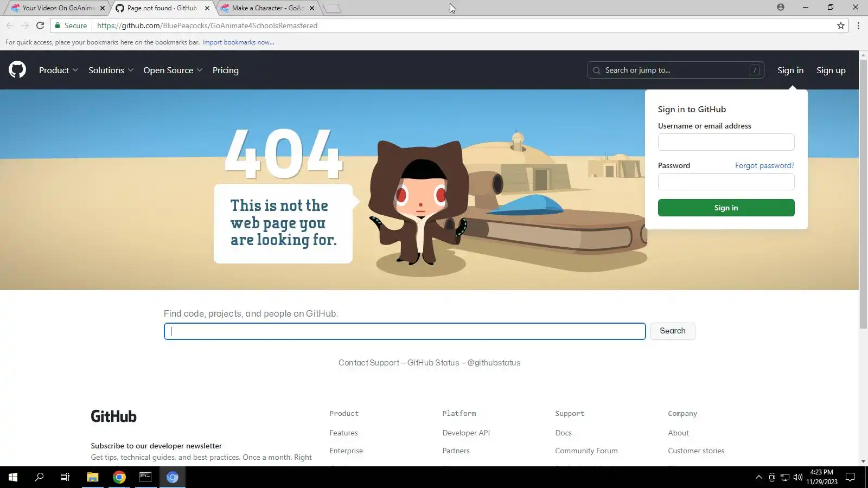
Task: Click the Sign in link in header
Action: click(790, 70)
